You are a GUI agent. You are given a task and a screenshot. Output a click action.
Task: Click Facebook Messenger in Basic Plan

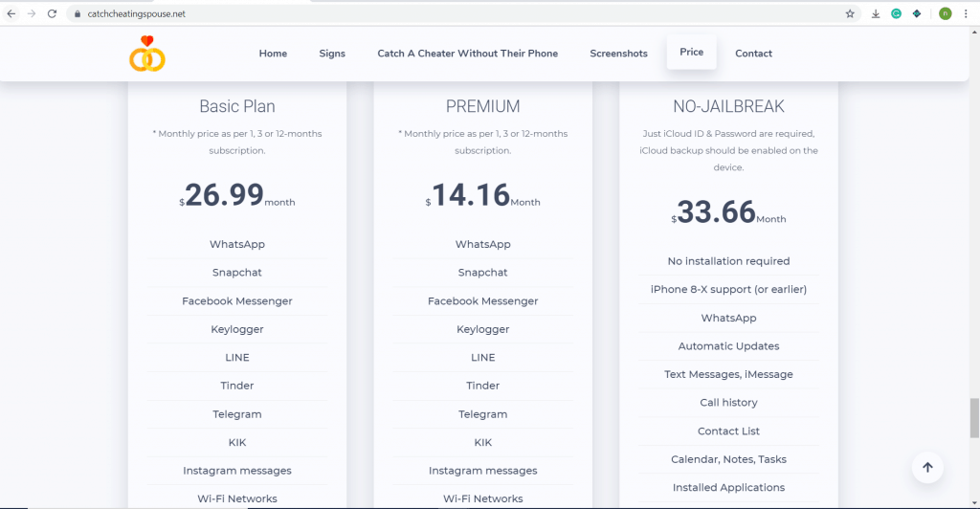[237, 301]
